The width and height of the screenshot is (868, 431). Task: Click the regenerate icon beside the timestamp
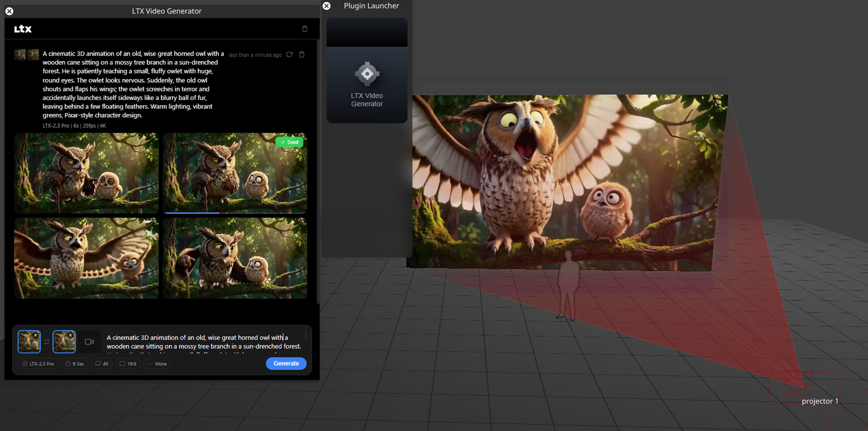point(289,55)
